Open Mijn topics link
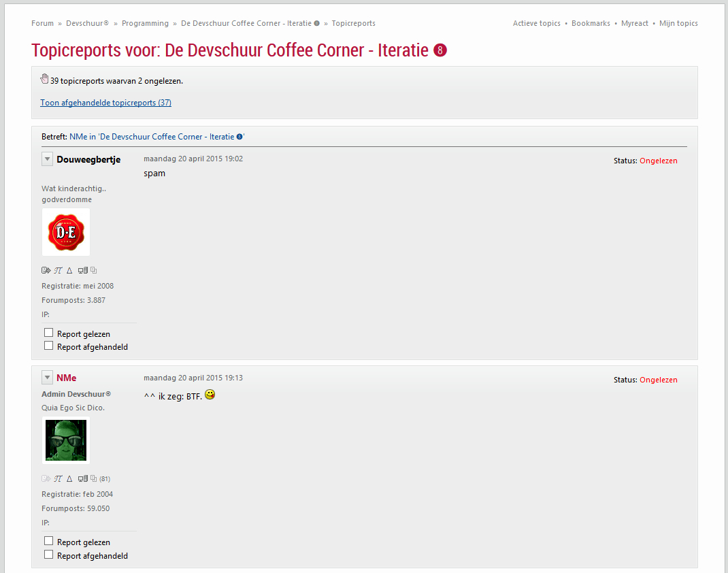Viewport: 728px width, 573px height. 678,23
